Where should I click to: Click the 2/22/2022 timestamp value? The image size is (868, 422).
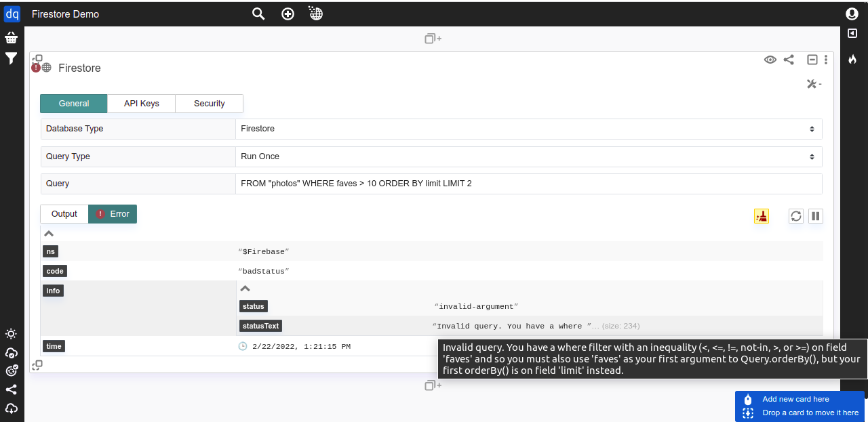[x=301, y=346]
